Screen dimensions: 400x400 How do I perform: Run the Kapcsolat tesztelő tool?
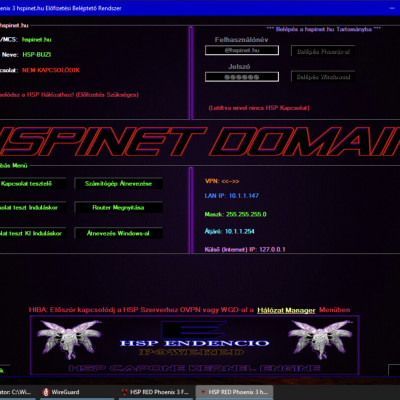pos(32,184)
